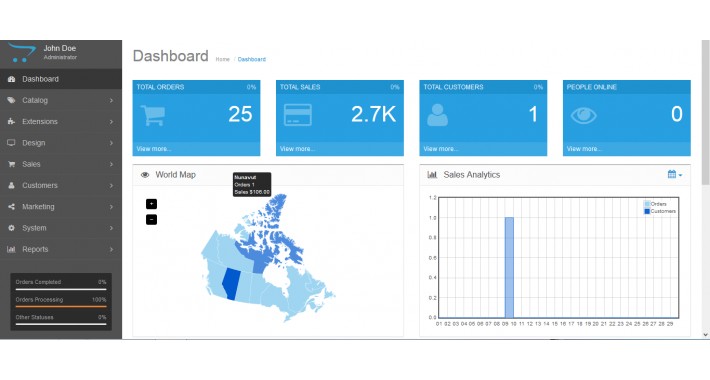This screenshot has height=380, width=710.
Task: Click the scrollbar down arrow
Action: (705, 335)
